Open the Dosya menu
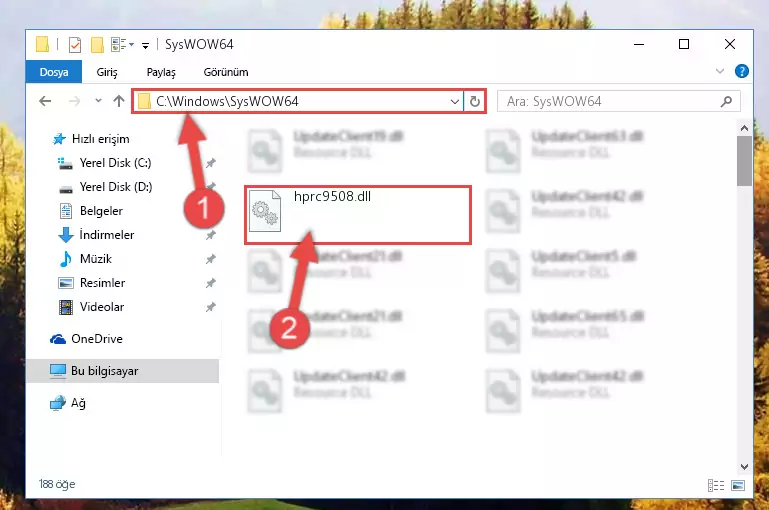Screen dimensions: 769x510 54,72
